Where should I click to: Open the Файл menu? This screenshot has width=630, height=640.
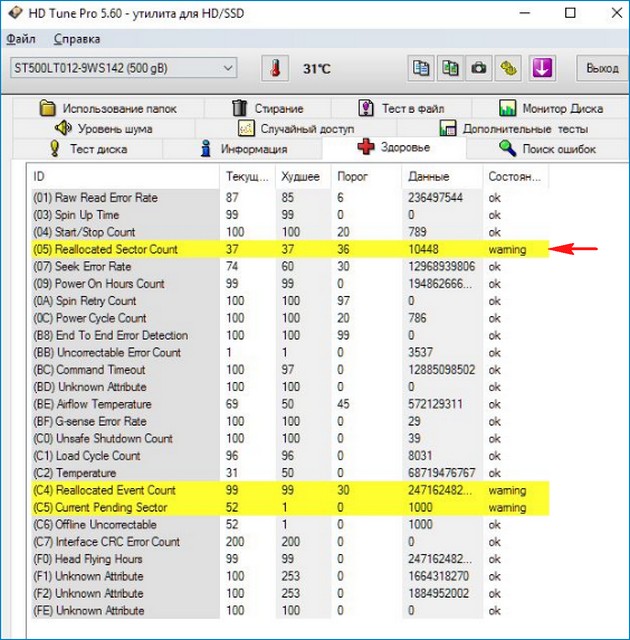pos(20,39)
